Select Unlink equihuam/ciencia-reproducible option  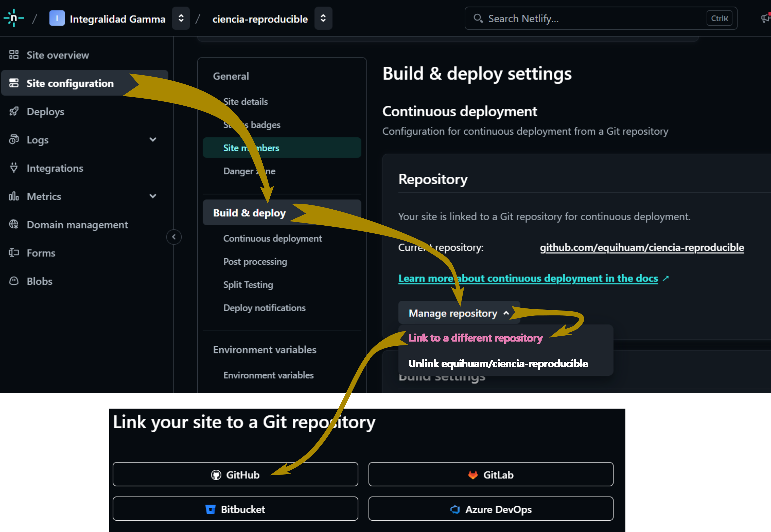point(498,363)
